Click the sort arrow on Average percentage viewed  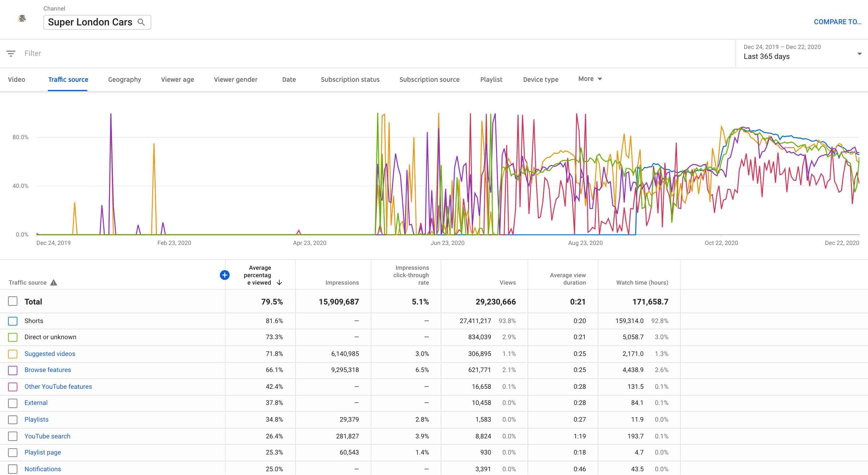(x=279, y=282)
